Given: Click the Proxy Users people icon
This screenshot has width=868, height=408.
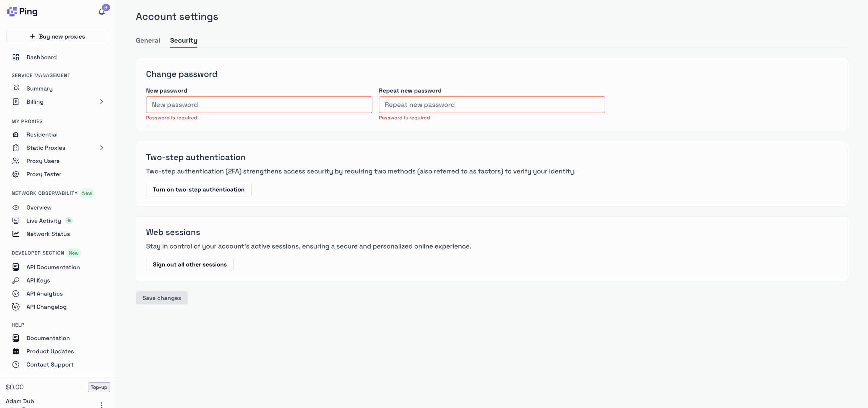Looking at the screenshot, I should pyautogui.click(x=16, y=161).
